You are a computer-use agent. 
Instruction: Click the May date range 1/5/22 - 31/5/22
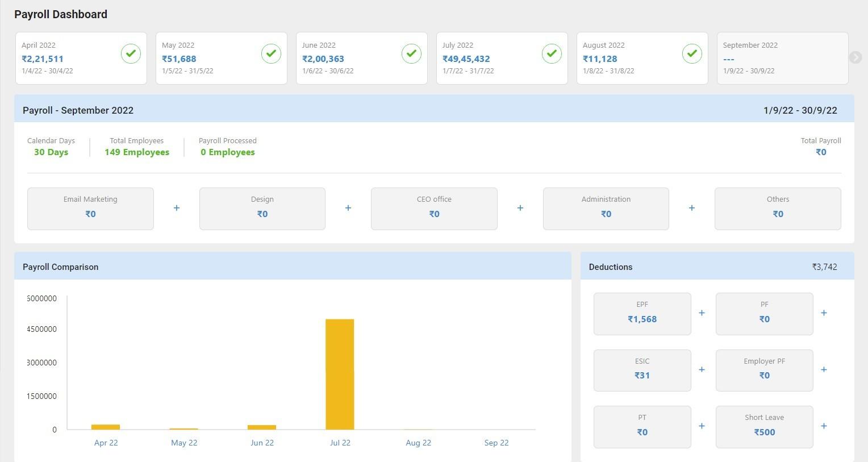[x=187, y=71]
